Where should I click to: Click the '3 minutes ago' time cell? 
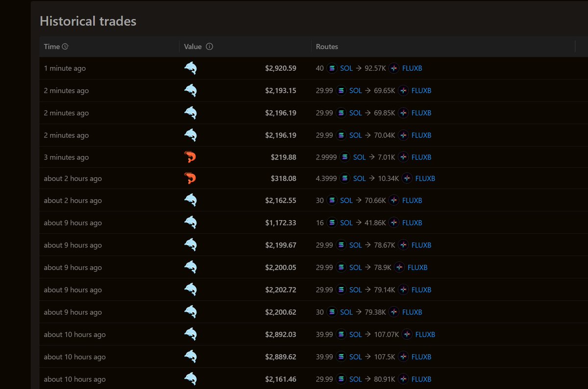tap(66, 157)
